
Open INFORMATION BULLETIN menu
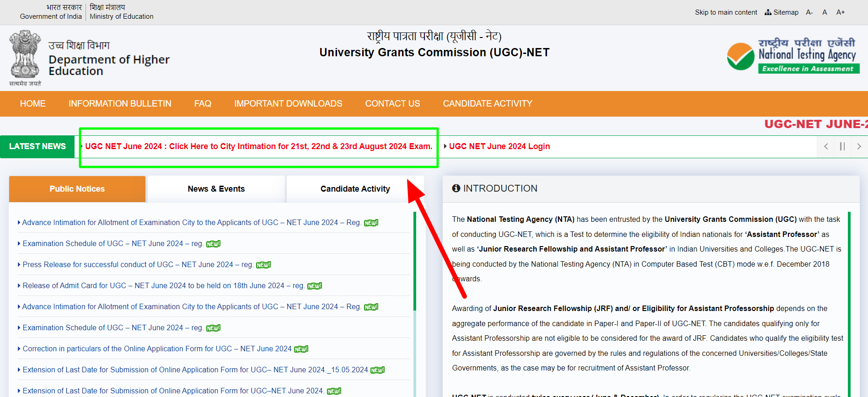pos(120,104)
